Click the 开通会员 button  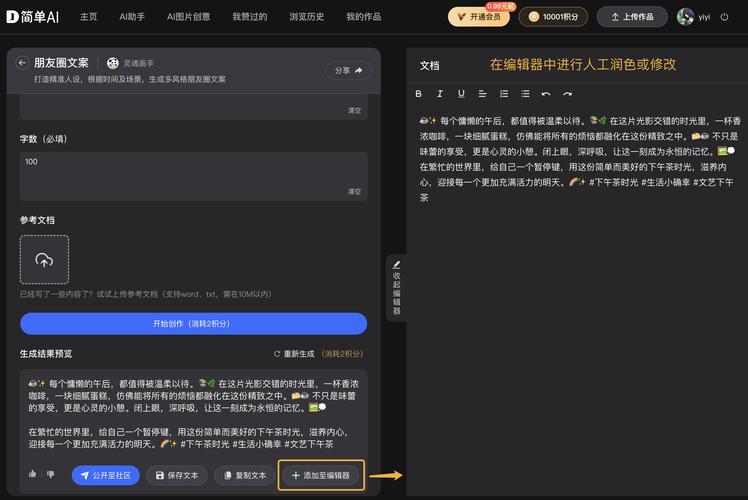click(x=478, y=17)
